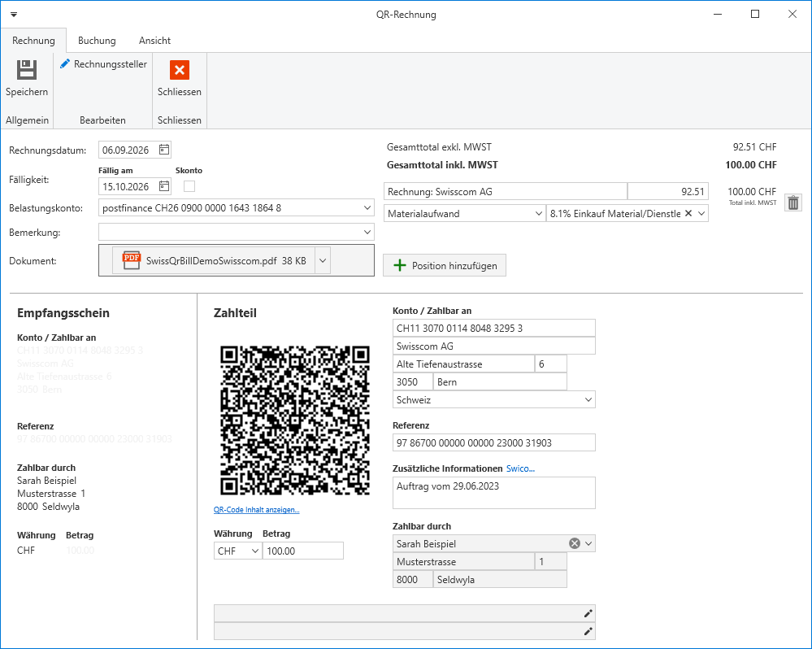
Task: Open the CHF Währung dropdown
Action: click(x=237, y=551)
